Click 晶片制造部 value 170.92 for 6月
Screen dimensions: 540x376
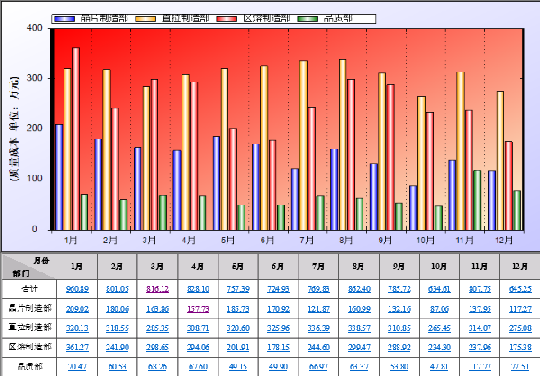278,309
